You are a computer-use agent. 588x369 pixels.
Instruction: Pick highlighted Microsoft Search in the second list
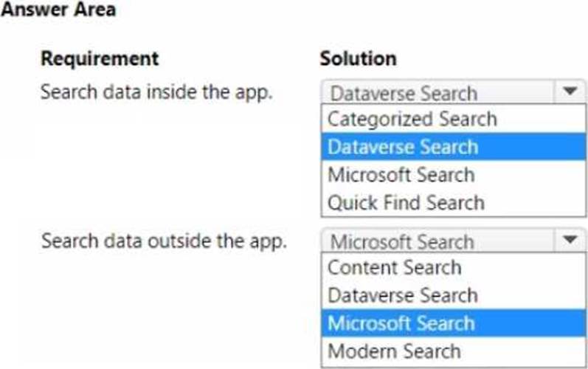[x=401, y=323]
